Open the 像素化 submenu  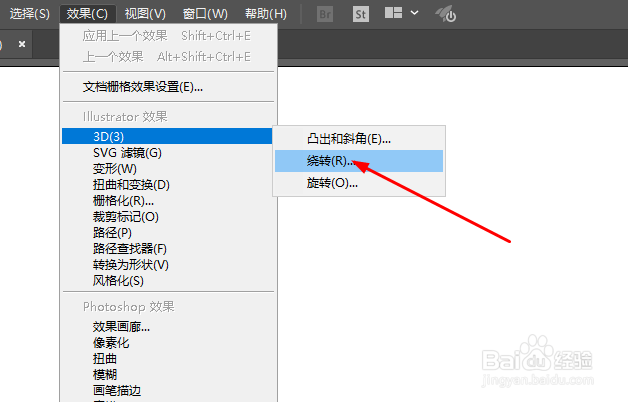click(167, 343)
